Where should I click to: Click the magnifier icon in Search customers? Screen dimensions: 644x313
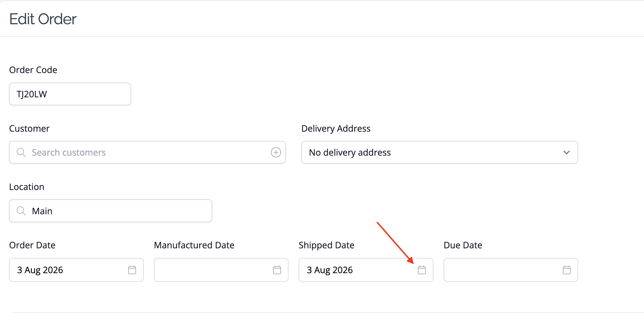(x=21, y=152)
